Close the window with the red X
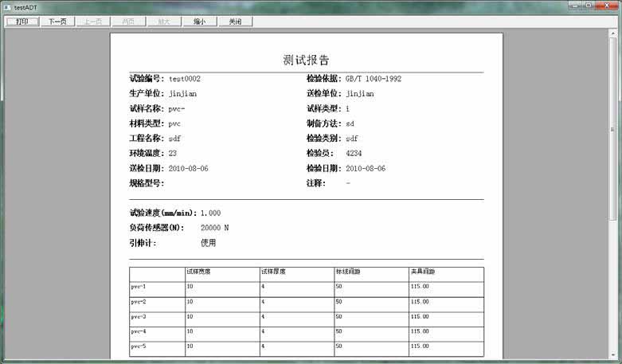 coord(606,6)
